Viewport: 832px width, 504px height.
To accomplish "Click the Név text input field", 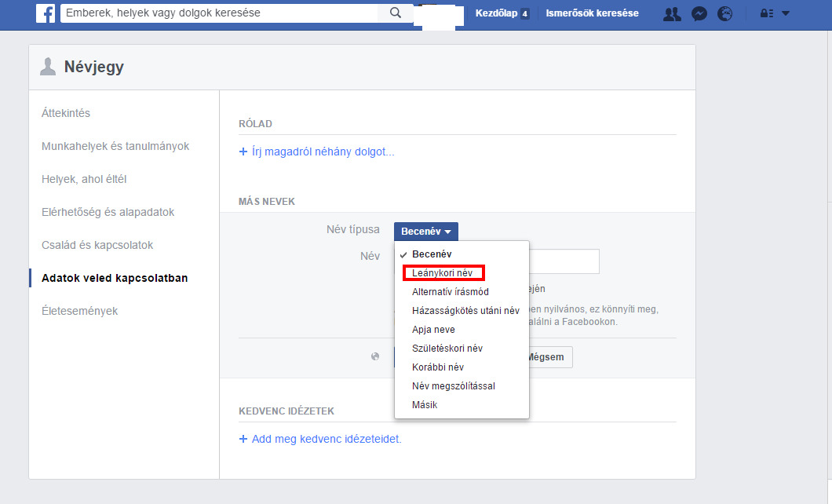I will pos(564,261).
